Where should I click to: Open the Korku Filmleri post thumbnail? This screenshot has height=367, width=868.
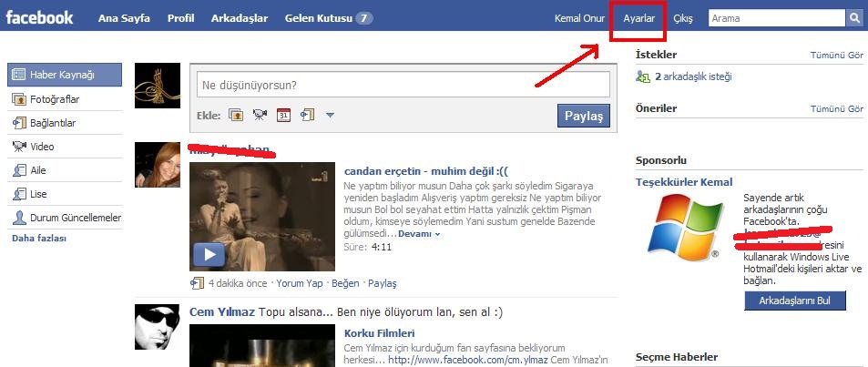tap(261, 345)
